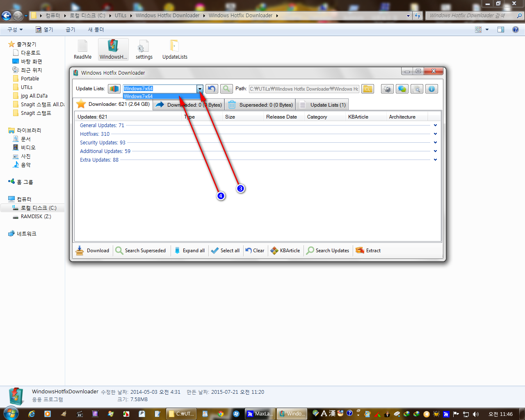The height and width of the screenshot is (420, 525).
Task: Click the Explorer back navigation arrow
Action: 6,16
